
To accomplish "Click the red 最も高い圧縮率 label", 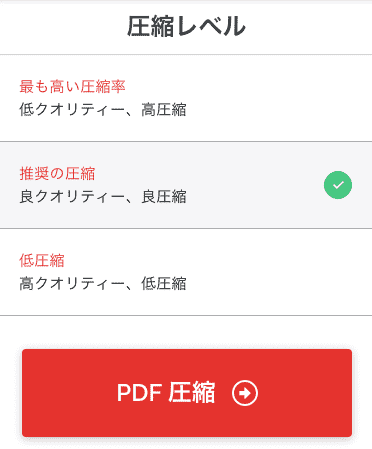I will [x=72, y=87].
